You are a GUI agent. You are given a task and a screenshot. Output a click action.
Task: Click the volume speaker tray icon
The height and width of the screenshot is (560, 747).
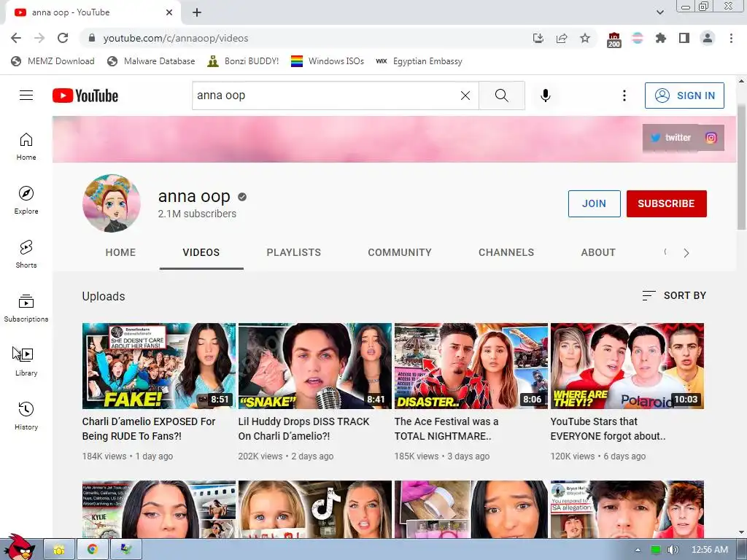[x=672, y=550]
